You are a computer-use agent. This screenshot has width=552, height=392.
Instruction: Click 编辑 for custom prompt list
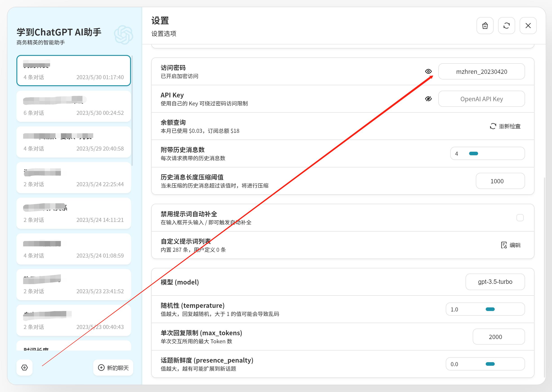coord(510,245)
